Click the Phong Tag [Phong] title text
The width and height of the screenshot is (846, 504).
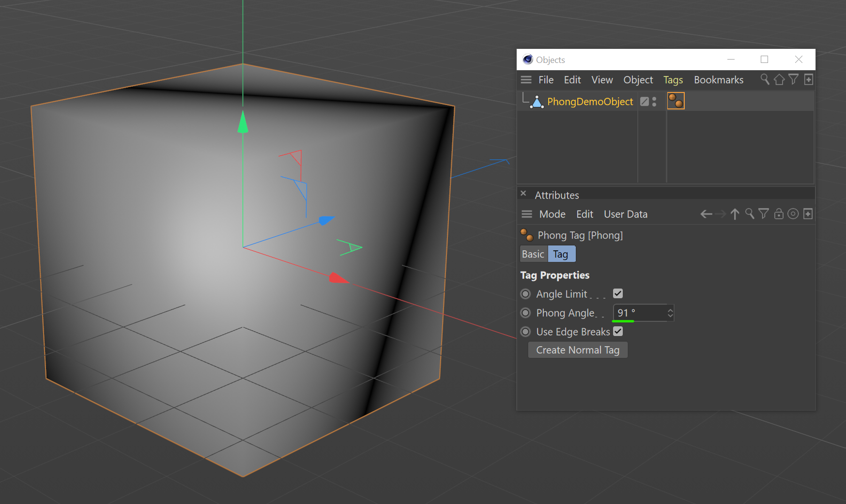coord(580,235)
